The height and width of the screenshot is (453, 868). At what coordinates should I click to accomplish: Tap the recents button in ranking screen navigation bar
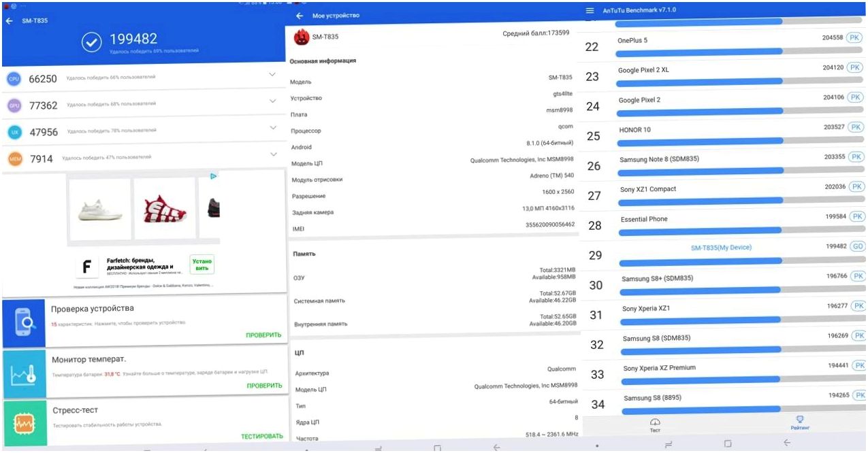click(669, 443)
